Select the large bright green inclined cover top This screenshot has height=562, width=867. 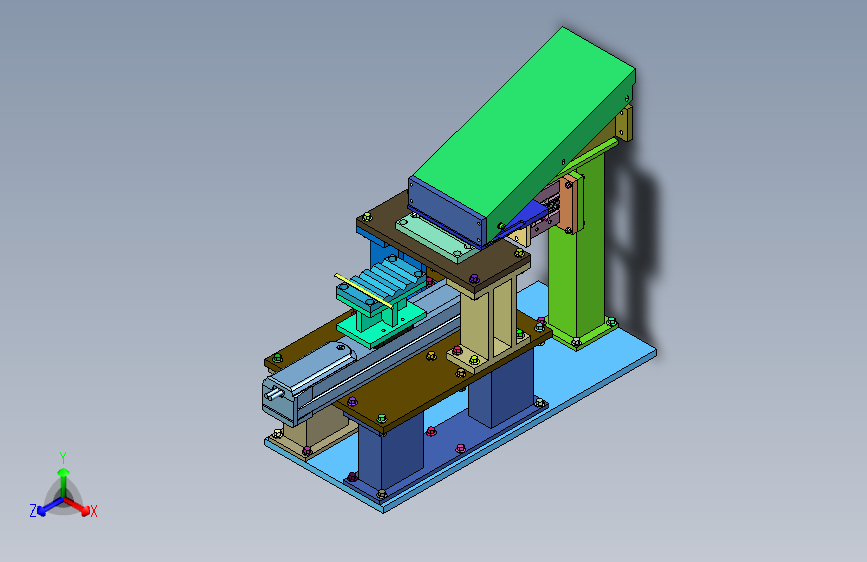pyautogui.click(x=523, y=122)
